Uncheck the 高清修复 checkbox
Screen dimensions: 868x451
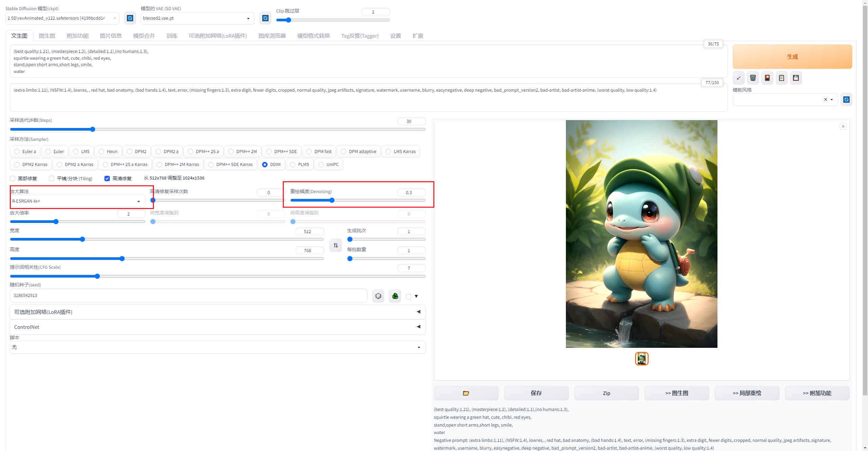click(107, 178)
